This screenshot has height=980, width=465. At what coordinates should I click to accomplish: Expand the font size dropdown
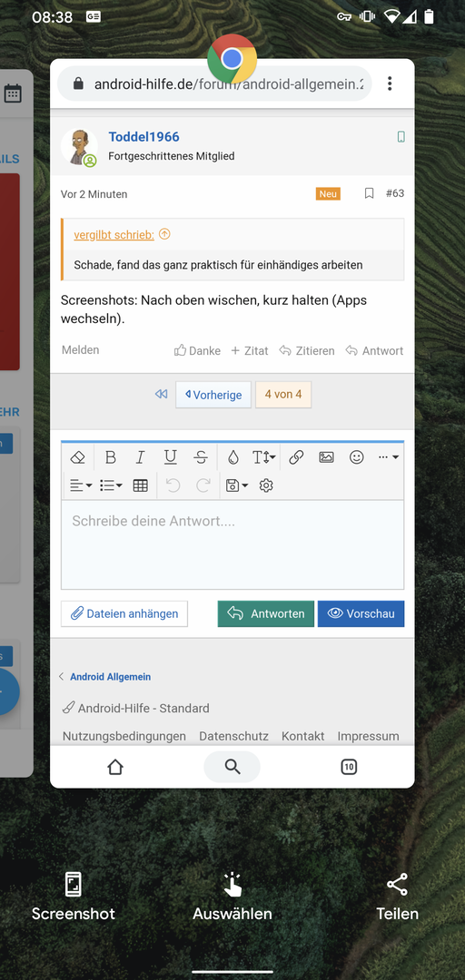point(263,457)
